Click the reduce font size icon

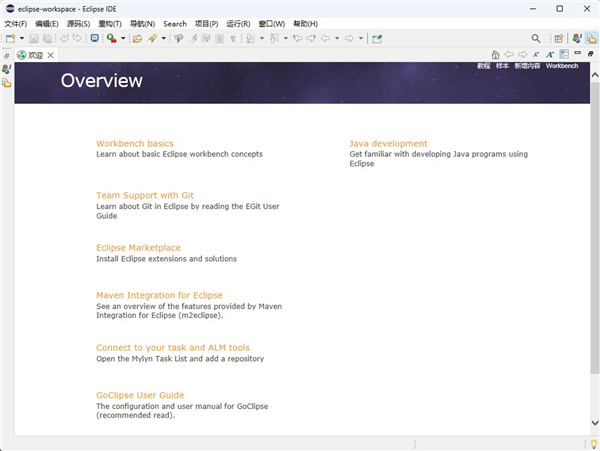click(x=536, y=55)
